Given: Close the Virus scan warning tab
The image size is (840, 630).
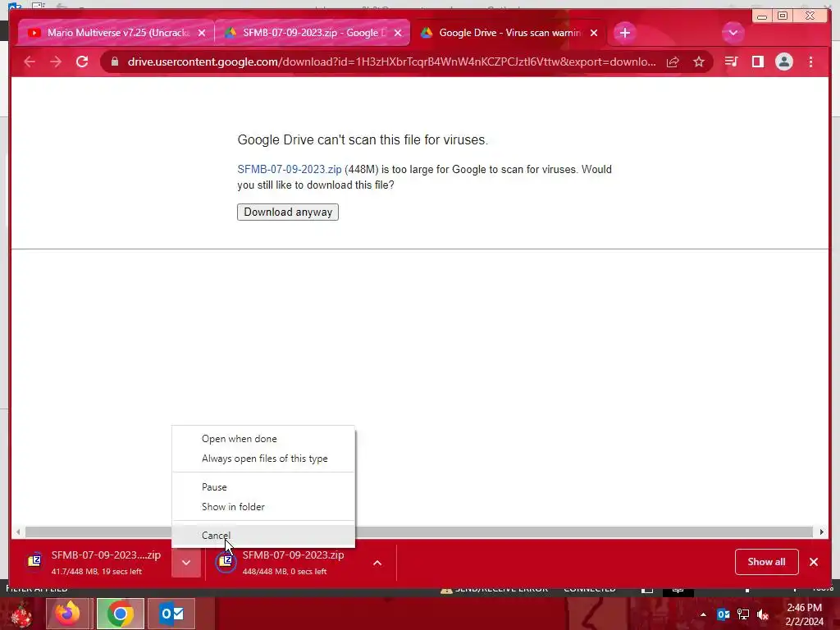Looking at the screenshot, I should (x=594, y=33).
